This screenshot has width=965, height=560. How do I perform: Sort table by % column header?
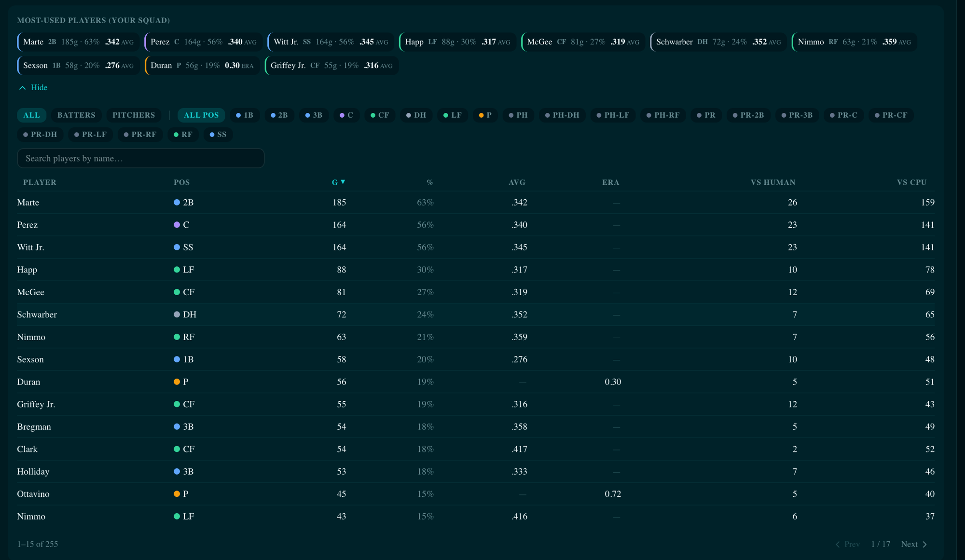click(430, 182)
